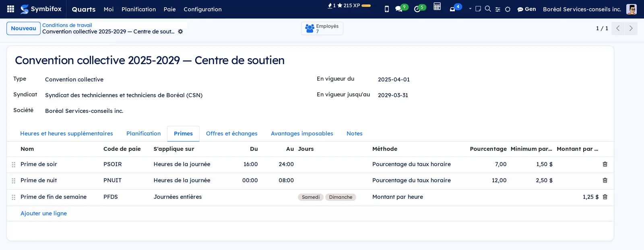Go to previous record arrow
Image resolution: width=644 pixels, height=250 pixels.
coord(618,28)
